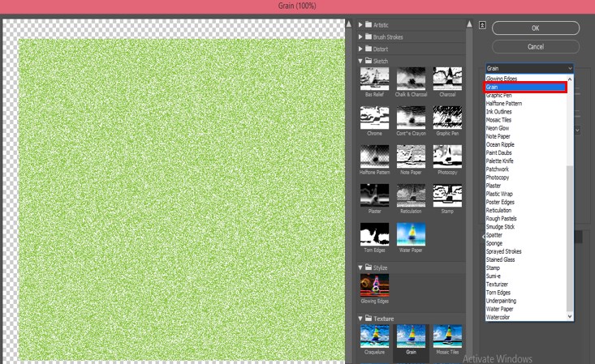Choose Texturizer from the filter list
Screen dimensions: 595x364
(497, 284)
